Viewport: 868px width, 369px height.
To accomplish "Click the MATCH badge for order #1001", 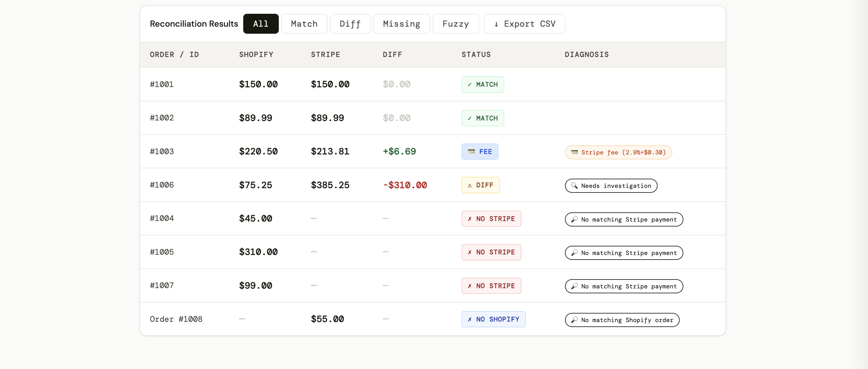I will (482, 85).
